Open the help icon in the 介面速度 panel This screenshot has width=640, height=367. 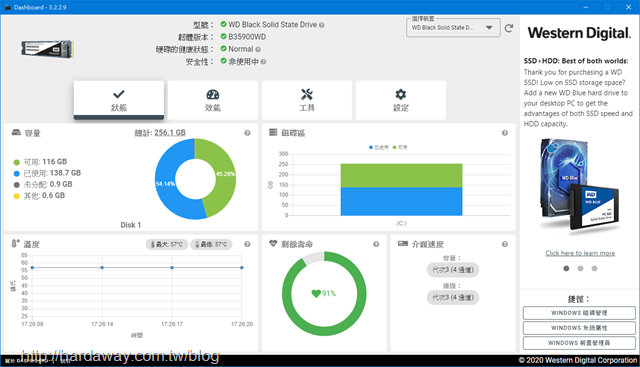pyautogui.click(x=505, y=244)
